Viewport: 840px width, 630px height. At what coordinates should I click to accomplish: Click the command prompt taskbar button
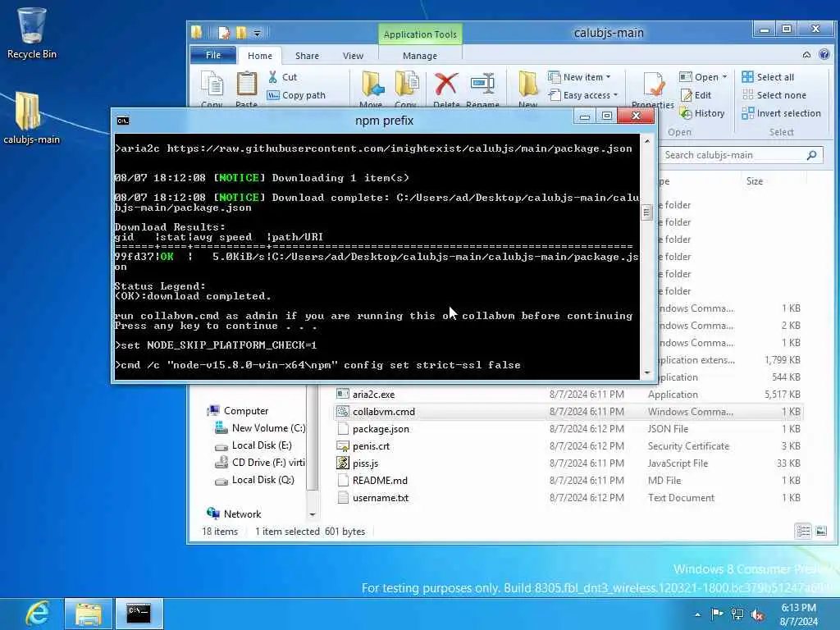pos(139,614)
